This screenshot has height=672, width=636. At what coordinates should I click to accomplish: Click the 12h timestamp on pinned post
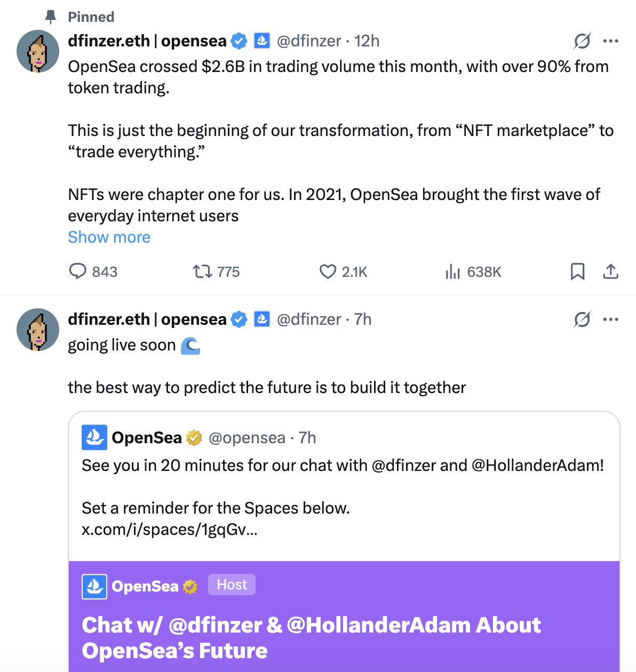[x=367, y=41]
